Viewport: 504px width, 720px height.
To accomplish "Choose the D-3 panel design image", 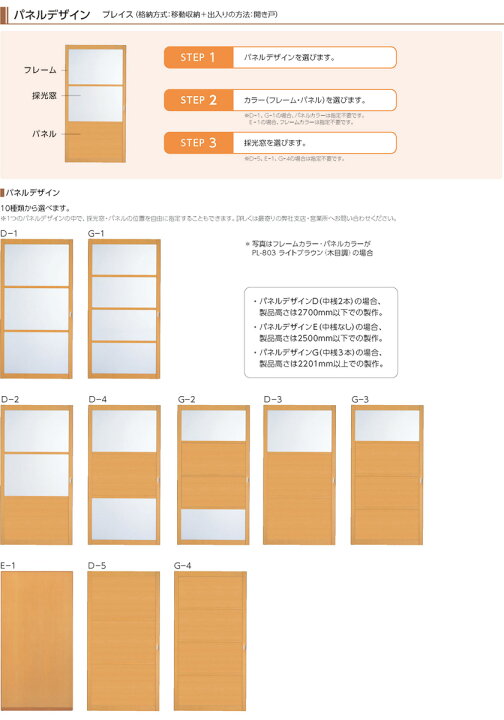I will (299, 475).
